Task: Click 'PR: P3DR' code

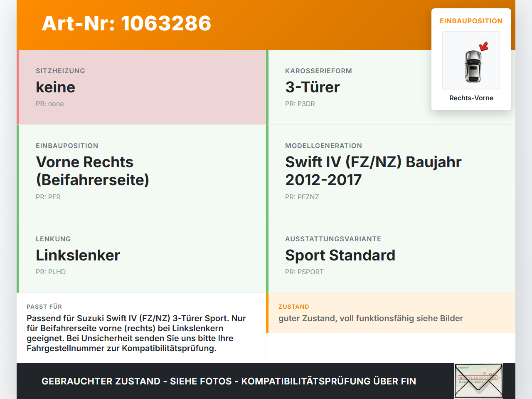Action: tap(300, 104)
